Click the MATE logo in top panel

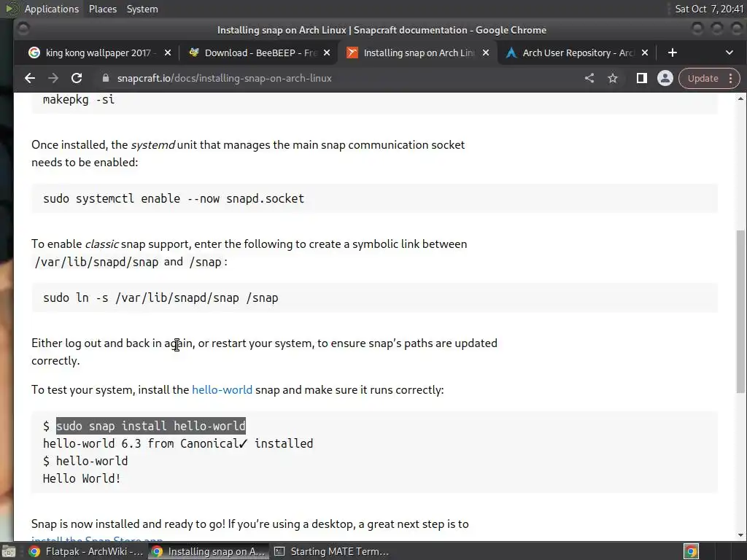click(12, 9)
